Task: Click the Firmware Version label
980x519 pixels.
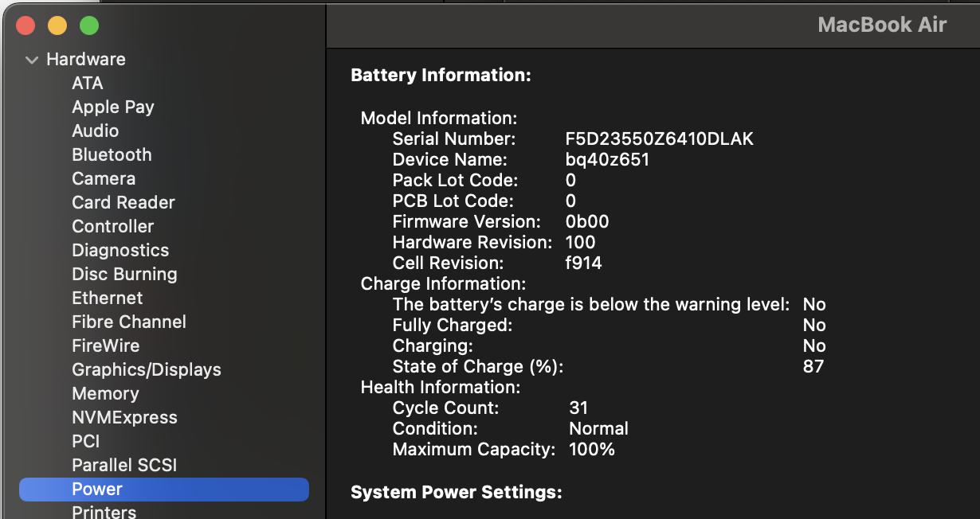Action: click(x=466, y=221)
